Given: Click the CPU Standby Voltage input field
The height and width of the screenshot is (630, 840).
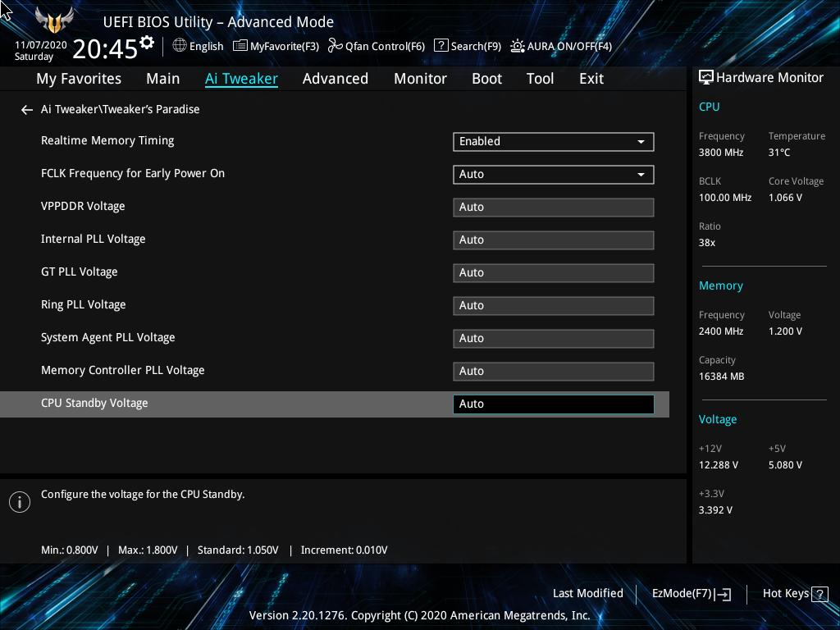Looking at the screenshot, I should (x=554, y=404).
